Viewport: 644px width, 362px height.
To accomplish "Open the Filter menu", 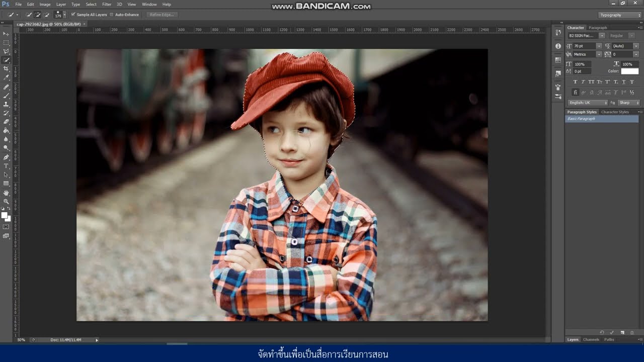I will pos(107,5).
